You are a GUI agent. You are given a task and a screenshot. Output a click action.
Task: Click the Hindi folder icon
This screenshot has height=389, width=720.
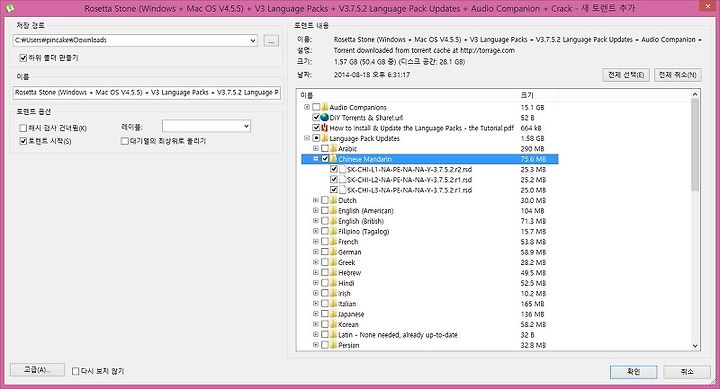(333, 283)
